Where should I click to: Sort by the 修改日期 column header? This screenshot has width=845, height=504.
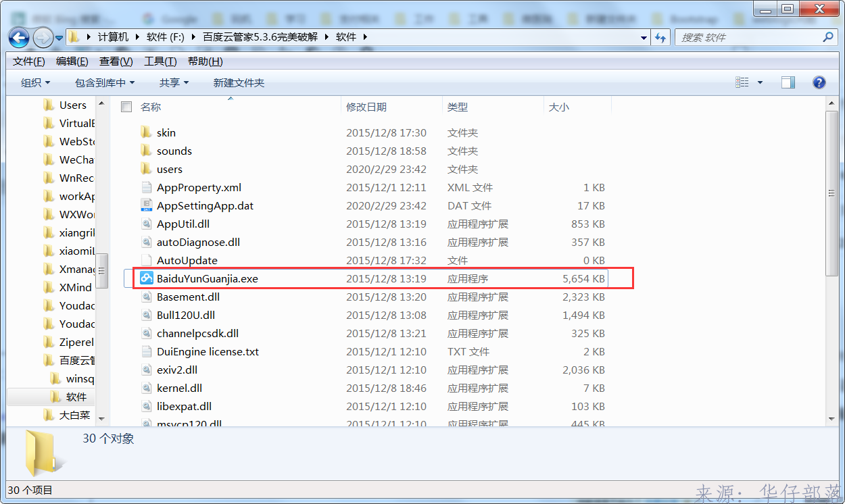366,107
